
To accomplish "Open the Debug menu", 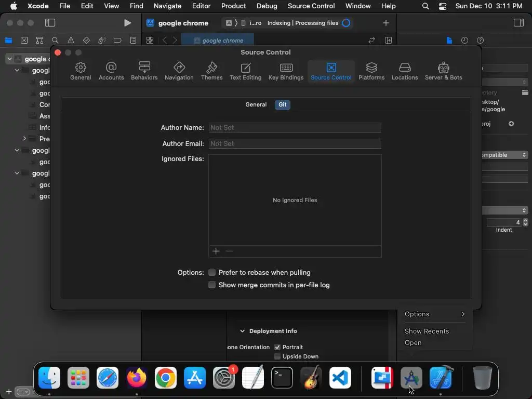I will pyautogui.click(x=267, y=6).
